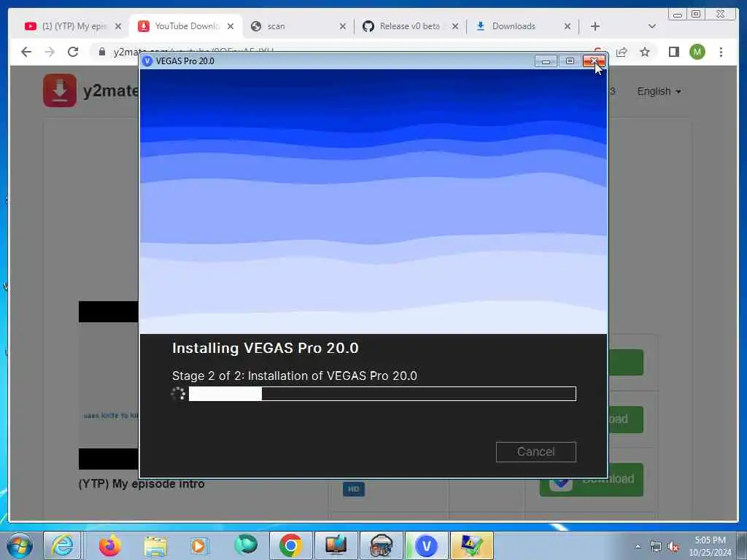This screenshot has height=560, width=747.
Task: Maximize the VEGAS Pro installer window
Action: pyautogui.click(x=570, y=61)
